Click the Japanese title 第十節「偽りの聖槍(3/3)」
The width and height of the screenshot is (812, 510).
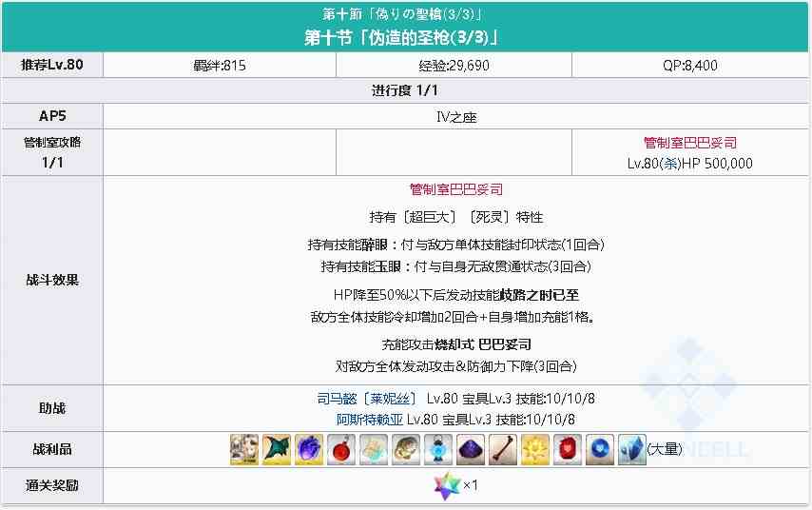402,14
